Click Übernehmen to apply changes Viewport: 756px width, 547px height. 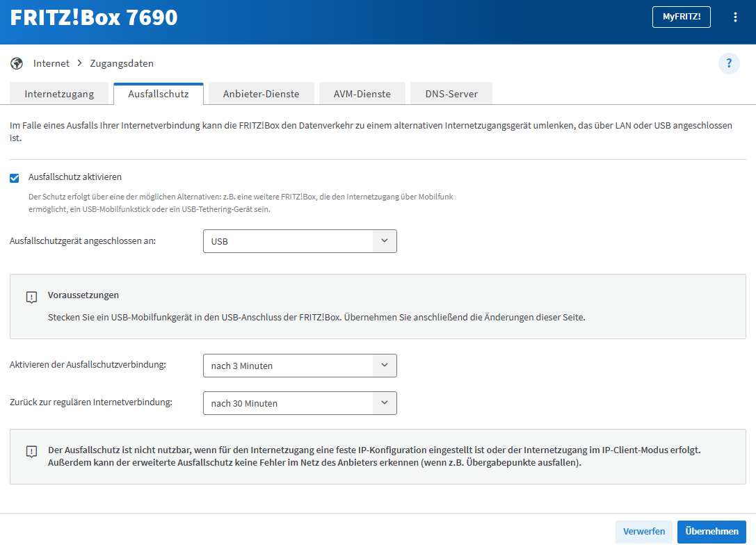pos(711,532)
